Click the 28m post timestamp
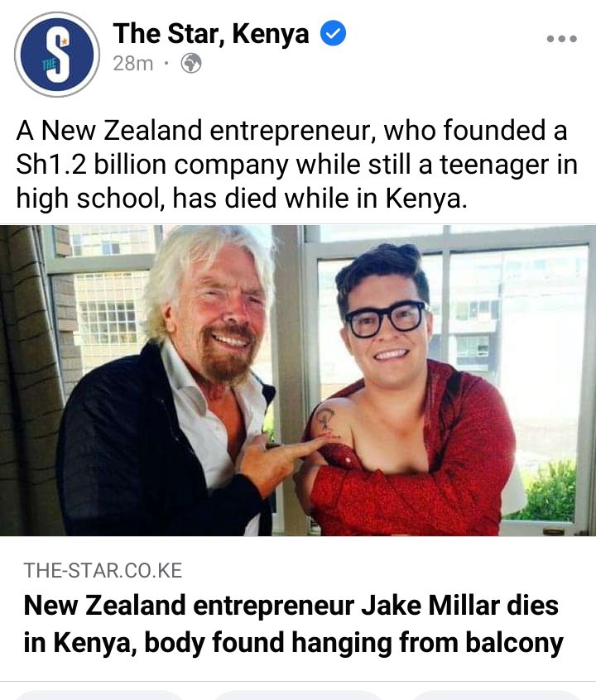Screen dimensions: 596x700 pyautogui.click(x=132, y=64)
